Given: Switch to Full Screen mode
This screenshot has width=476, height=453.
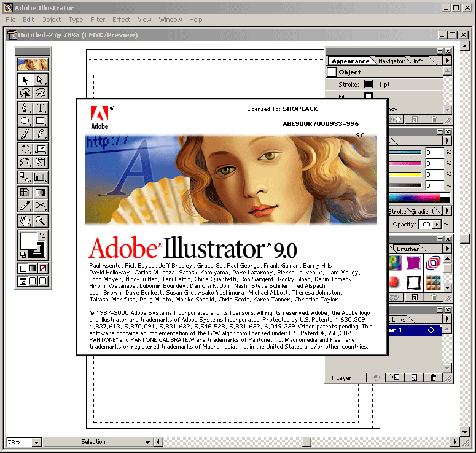Looking at the screenshot, I should click(x=43, y=281).
